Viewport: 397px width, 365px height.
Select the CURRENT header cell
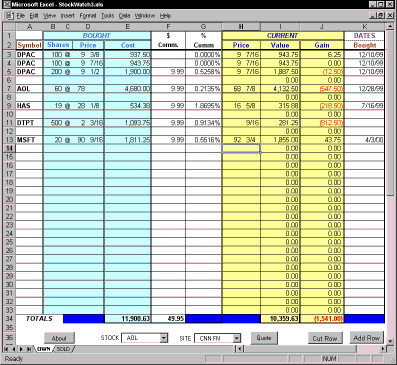click(283, 35)
